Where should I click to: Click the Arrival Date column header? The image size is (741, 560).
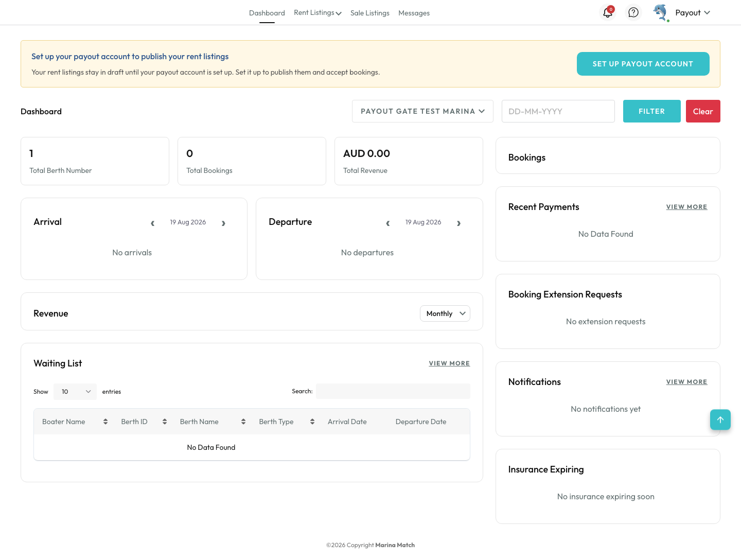click(x=347, y=422)
